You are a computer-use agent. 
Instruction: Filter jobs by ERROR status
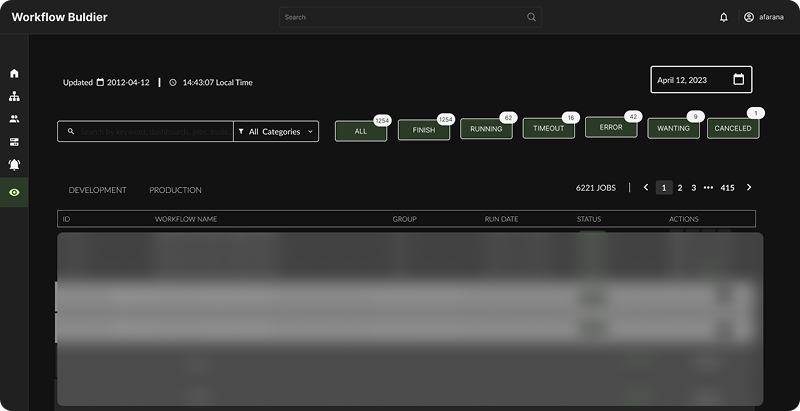[611, 127]
